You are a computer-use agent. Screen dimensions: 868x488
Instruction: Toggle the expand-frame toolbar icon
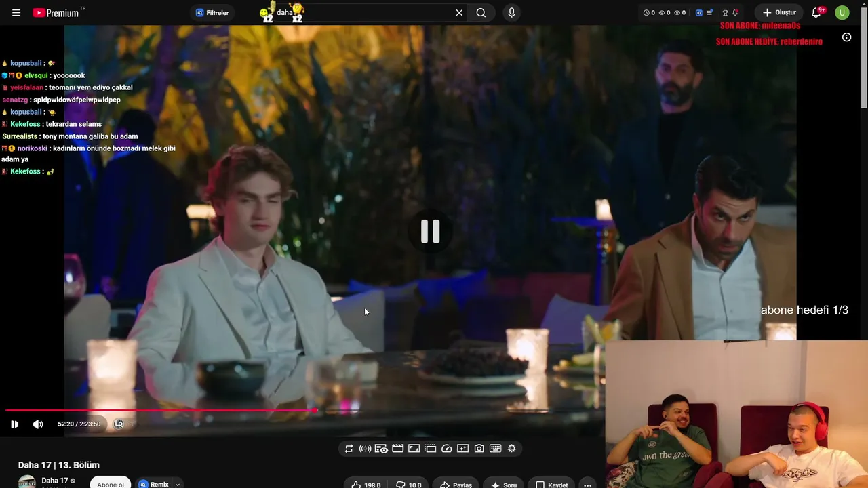[414, 449]
